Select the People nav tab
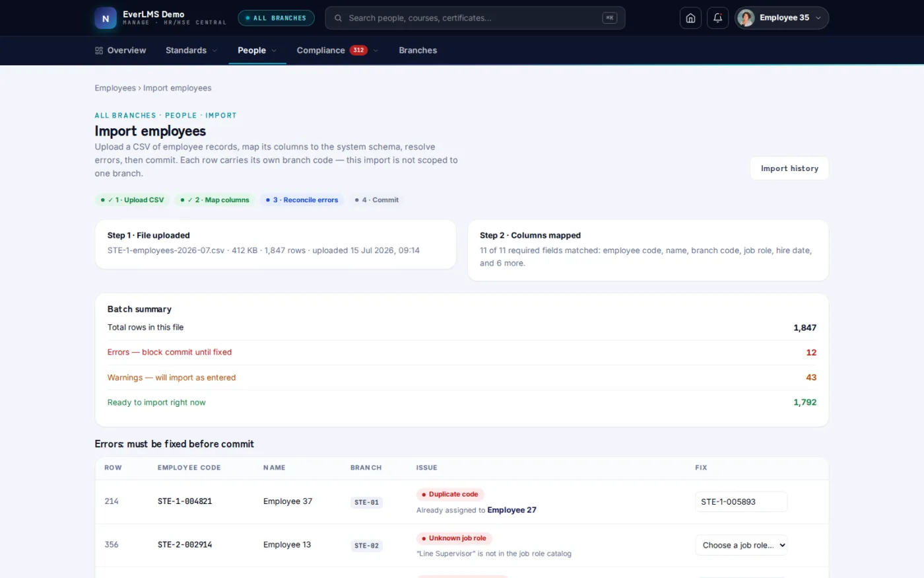This screenshot has height=578, width=924. coord(257,50)
